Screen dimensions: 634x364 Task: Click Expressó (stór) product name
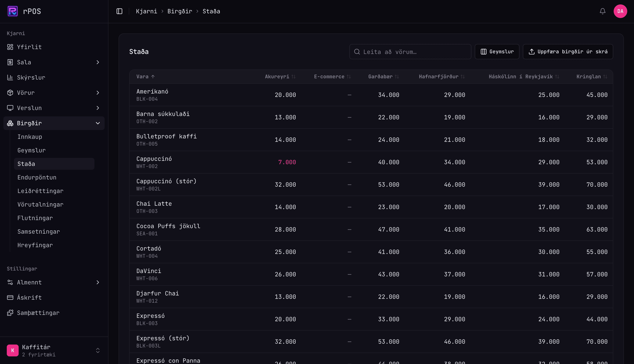[x=163, y=338]
